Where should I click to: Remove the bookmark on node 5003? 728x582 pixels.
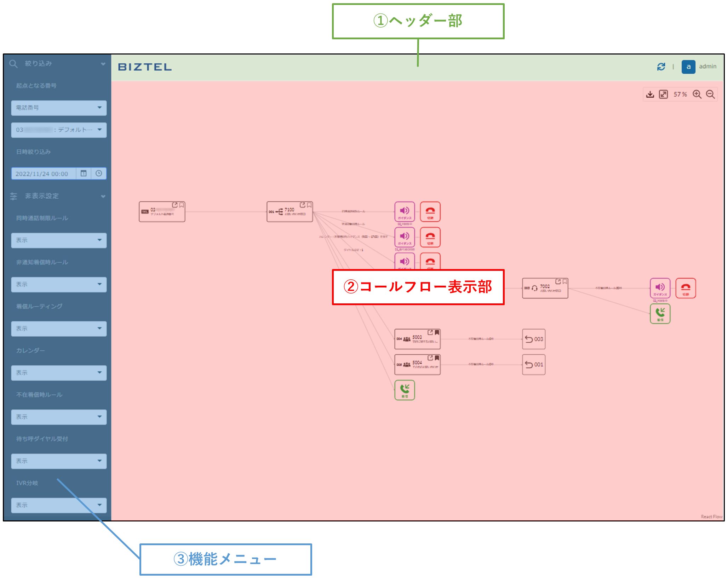437,332
